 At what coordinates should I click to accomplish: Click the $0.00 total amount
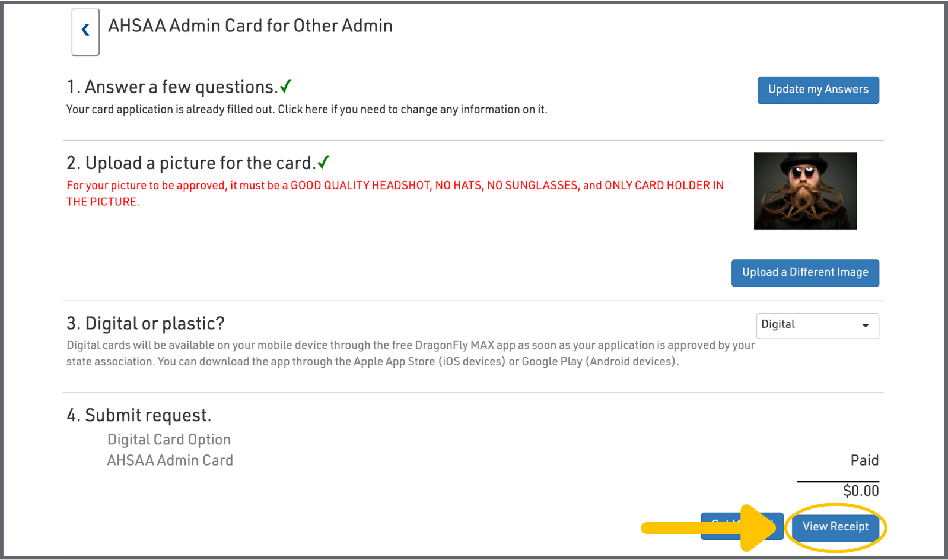860,491
